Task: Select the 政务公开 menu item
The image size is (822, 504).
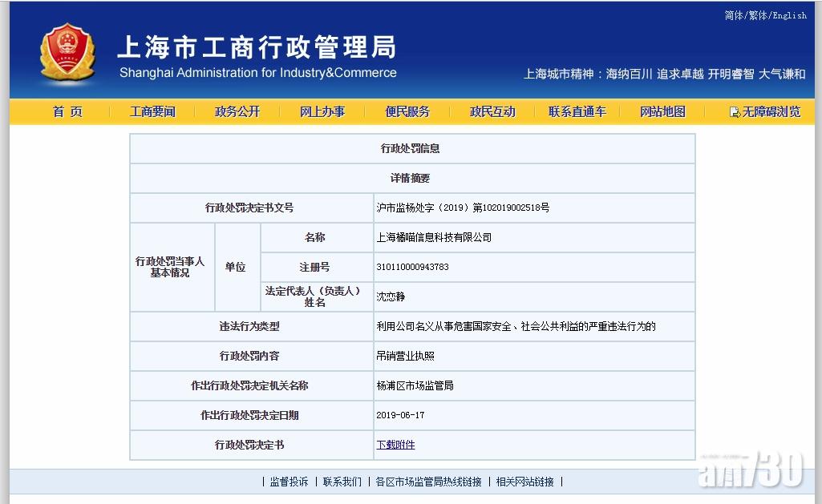Action: coord(237,112)
